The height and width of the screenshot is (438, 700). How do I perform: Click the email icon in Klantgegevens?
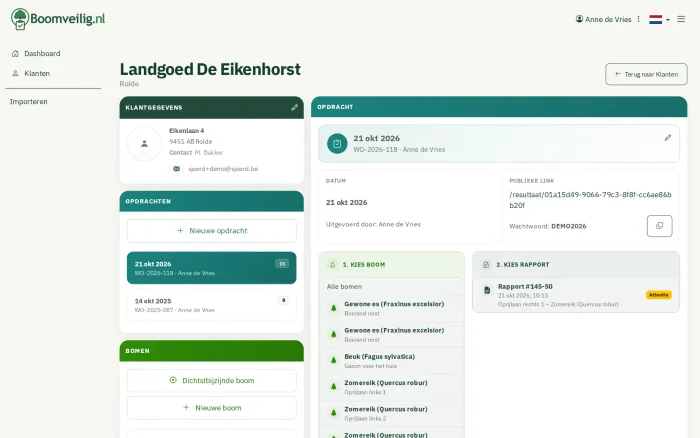click(177, 169)
